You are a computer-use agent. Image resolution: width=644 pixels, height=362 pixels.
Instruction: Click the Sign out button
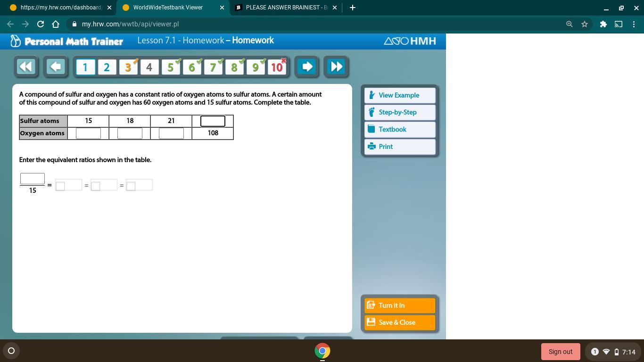click(560, 351)
